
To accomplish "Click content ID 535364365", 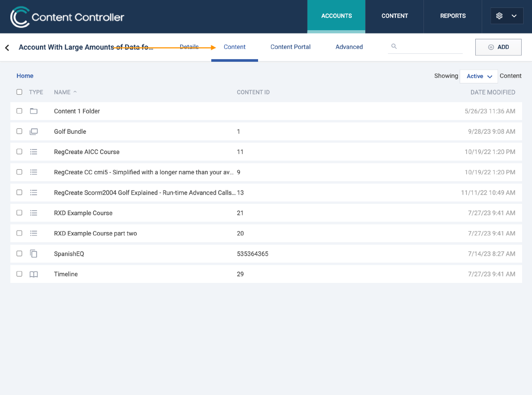I will coord(253,254).
